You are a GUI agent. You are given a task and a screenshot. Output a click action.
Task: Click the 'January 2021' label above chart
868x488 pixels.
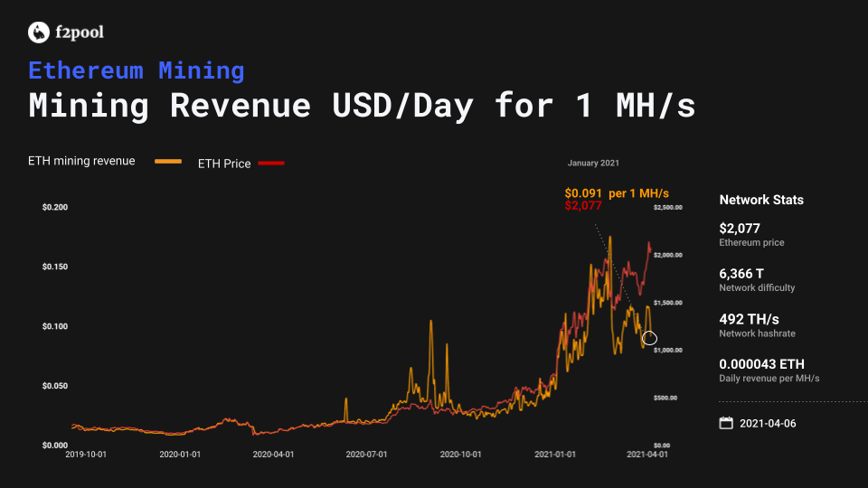[593, 164]
